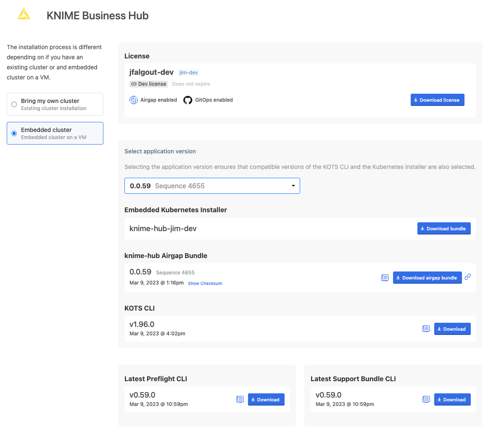Viewport: 504px width, 440px height.
Task: Select the Embedded cluster radio option
Action: (14, 133)
